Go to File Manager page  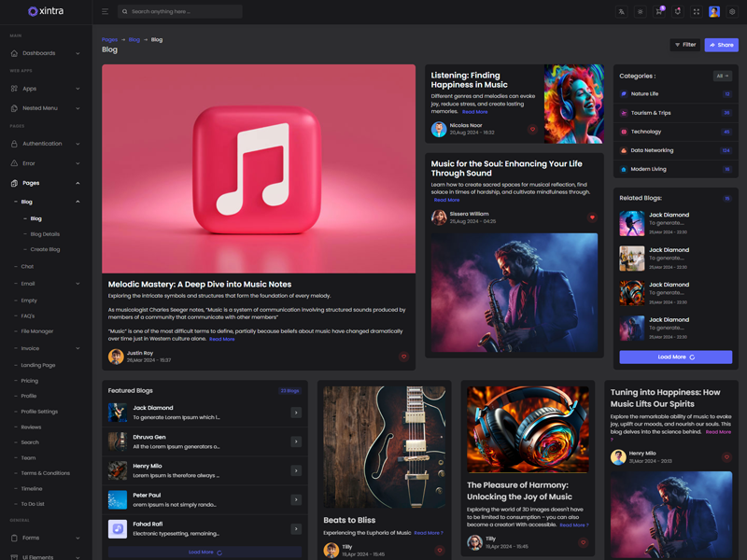pyautogui.click(x=37, y=331)
